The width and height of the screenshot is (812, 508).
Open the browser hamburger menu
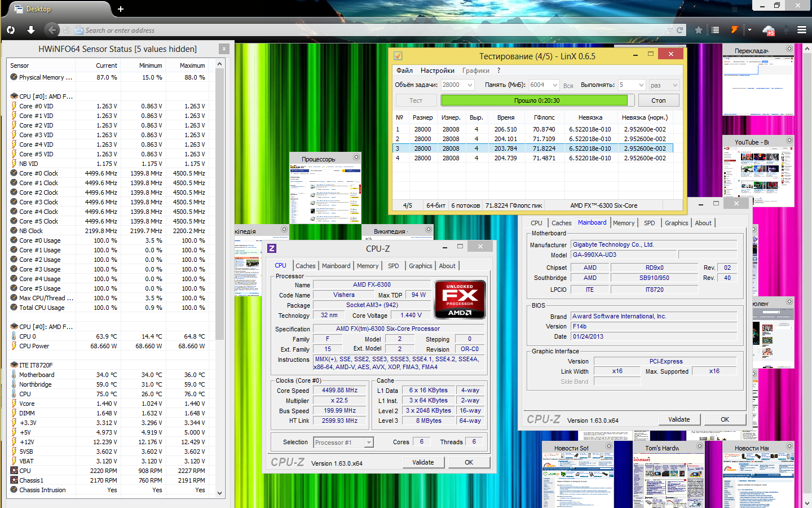801,30
